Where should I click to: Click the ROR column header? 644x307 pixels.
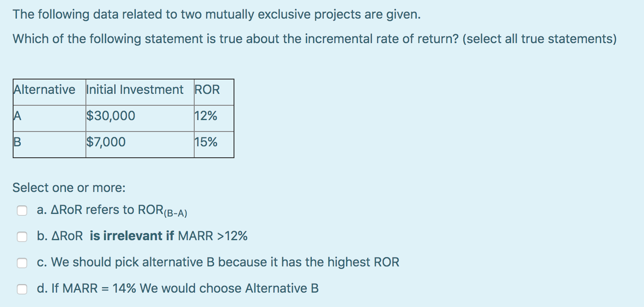pos(207,89)
